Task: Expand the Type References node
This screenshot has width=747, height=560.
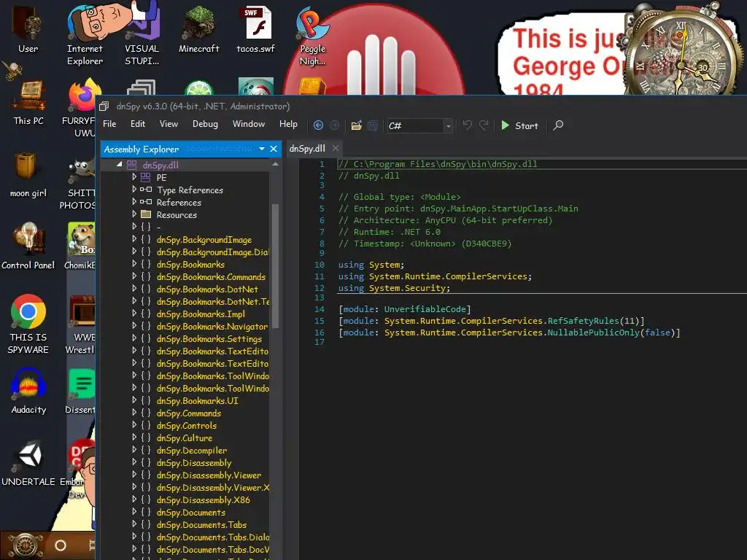Action: pos(134,189)
